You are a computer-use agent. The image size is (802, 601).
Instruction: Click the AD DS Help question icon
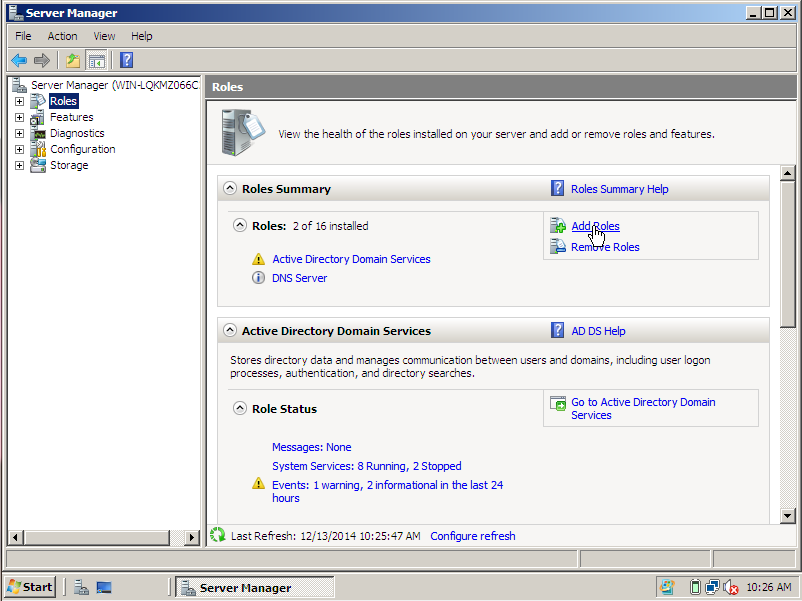point(558,330)
